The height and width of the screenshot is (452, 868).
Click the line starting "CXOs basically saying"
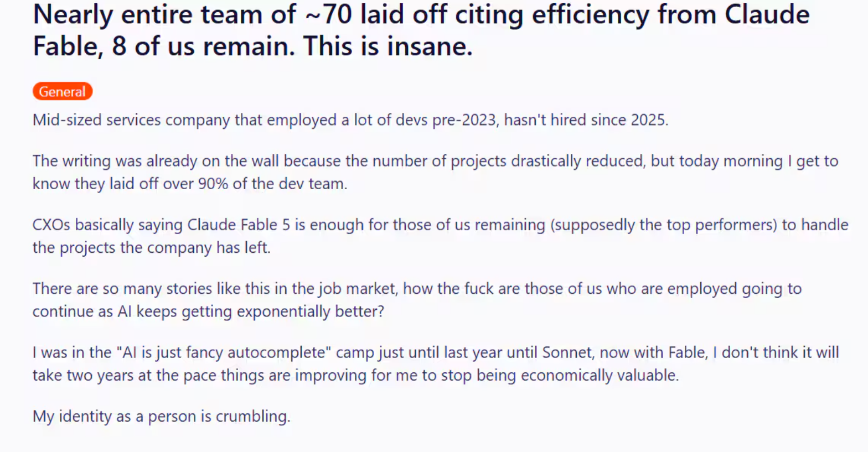(x=441, y=225)
